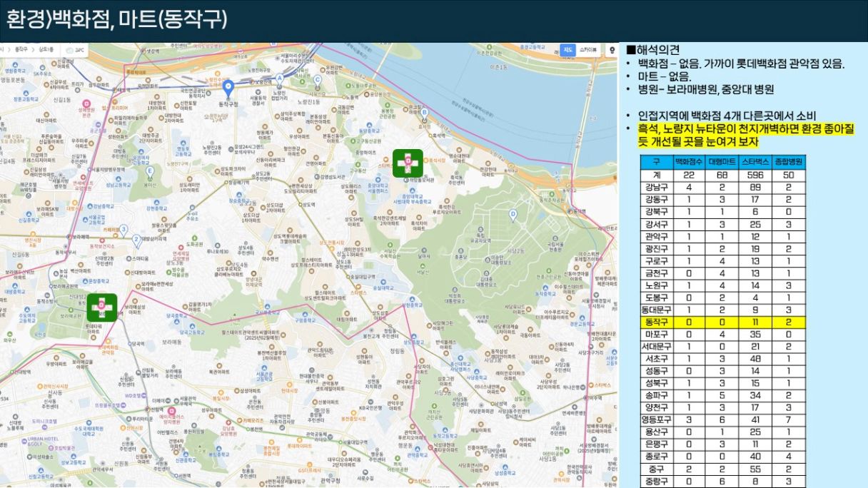This screenshot has height=488, width=868.
Task: Select the pink 성애병원 hospital marker
Action: tap(86, 103)
